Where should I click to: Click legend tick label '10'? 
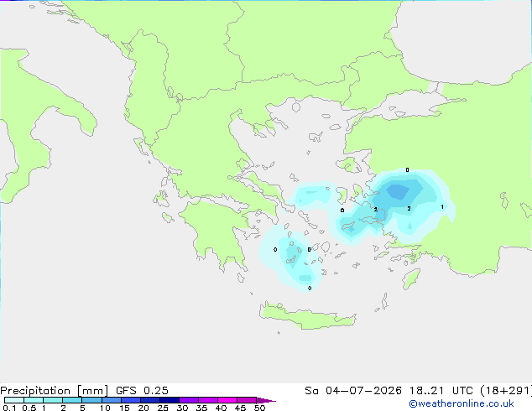pyautogui.click(x=105, y=408)
